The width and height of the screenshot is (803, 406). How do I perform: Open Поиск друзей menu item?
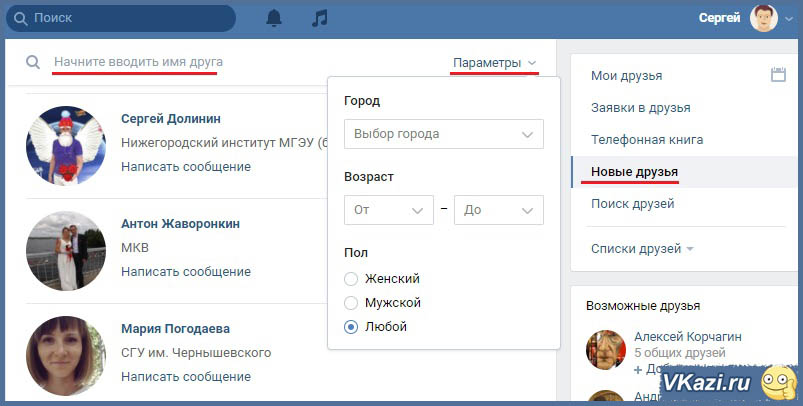point(632,204)
